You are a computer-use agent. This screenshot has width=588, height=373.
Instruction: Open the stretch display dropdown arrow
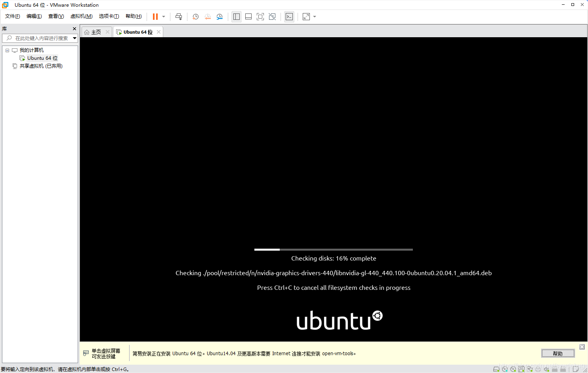coord(315,17)
